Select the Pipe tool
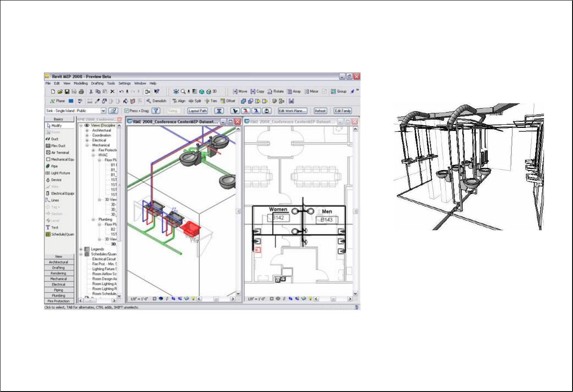The height and width of the screenshot is (392, 573). (x=54, y=166)
